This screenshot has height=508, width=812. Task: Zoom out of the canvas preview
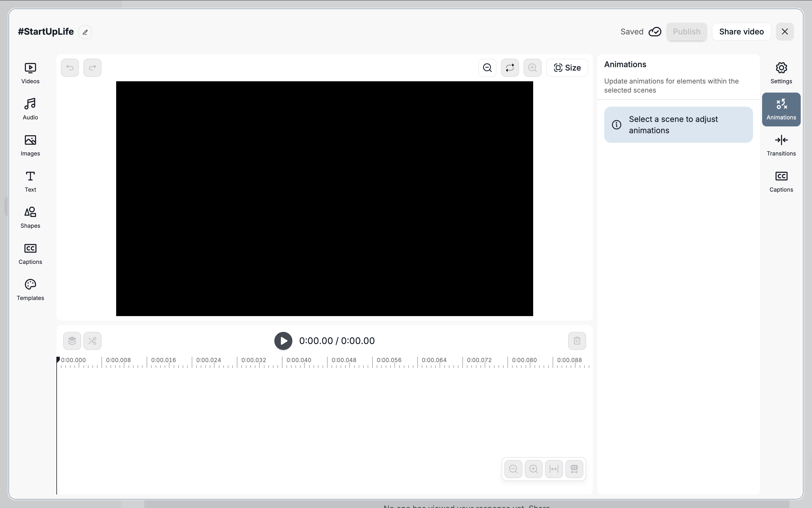pyautogui.click(x=487, y=68)
